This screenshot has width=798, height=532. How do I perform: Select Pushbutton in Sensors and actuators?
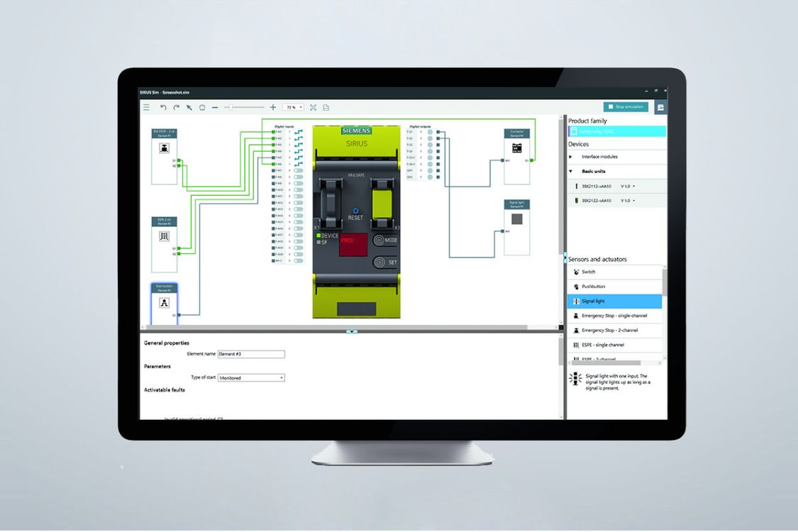pyautogui.click(x=615, y=287)
